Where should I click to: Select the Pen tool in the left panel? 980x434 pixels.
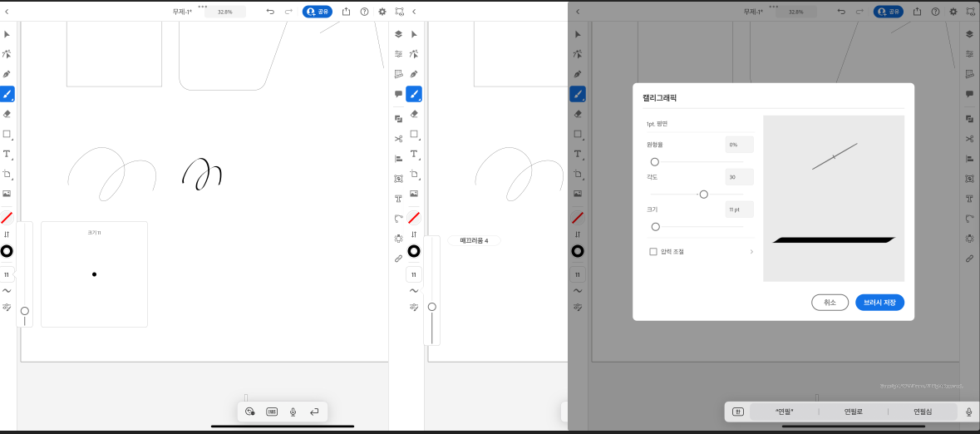[7, 75]
